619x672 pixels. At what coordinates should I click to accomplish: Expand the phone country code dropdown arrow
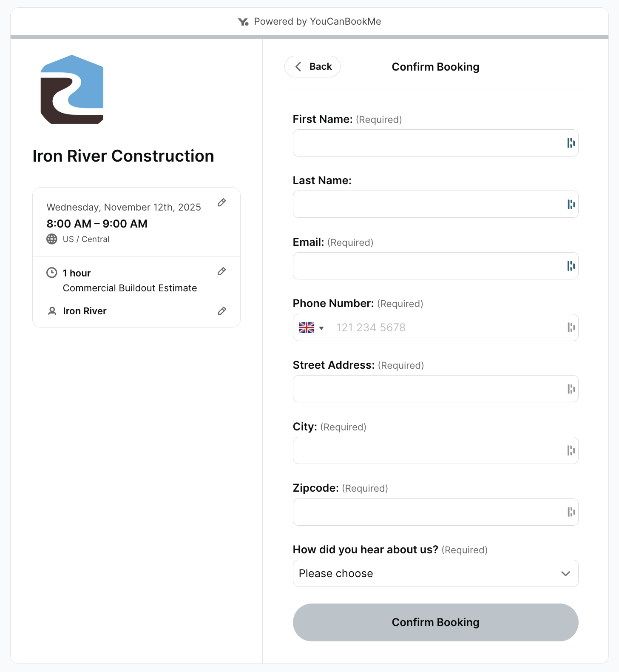[x=322, y=328]
